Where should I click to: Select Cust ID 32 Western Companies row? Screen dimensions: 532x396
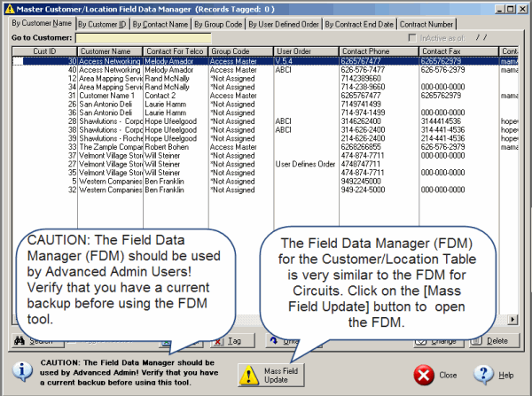pos(265,190)
